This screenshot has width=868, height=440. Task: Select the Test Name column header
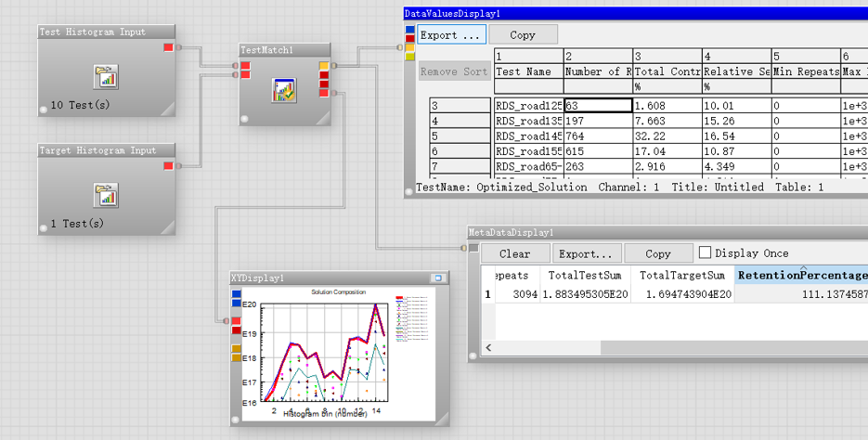click(528, 71)
